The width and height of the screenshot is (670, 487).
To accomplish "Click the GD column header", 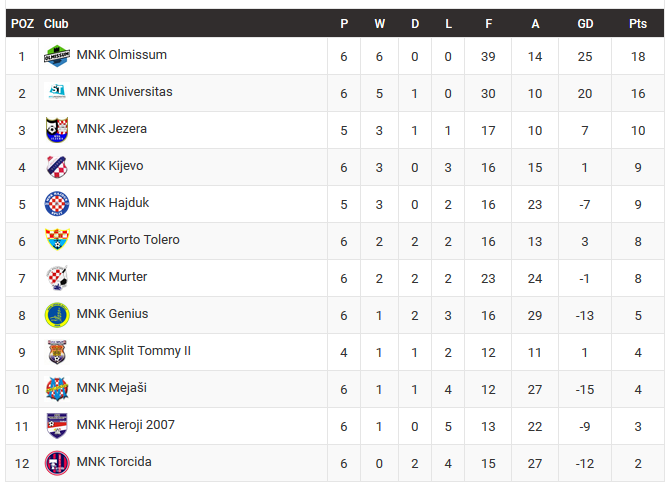I will pyautogui.click(x=585, y=23).
